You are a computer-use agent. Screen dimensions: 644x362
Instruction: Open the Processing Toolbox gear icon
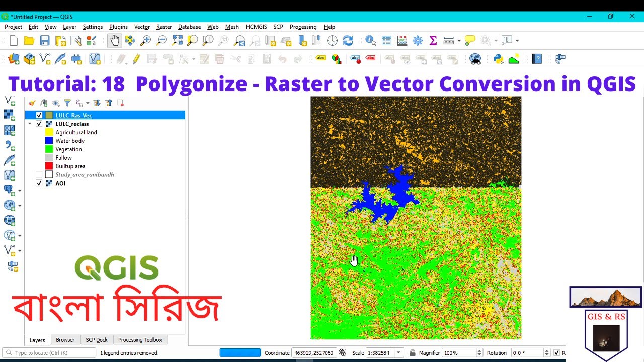point(418,41)
